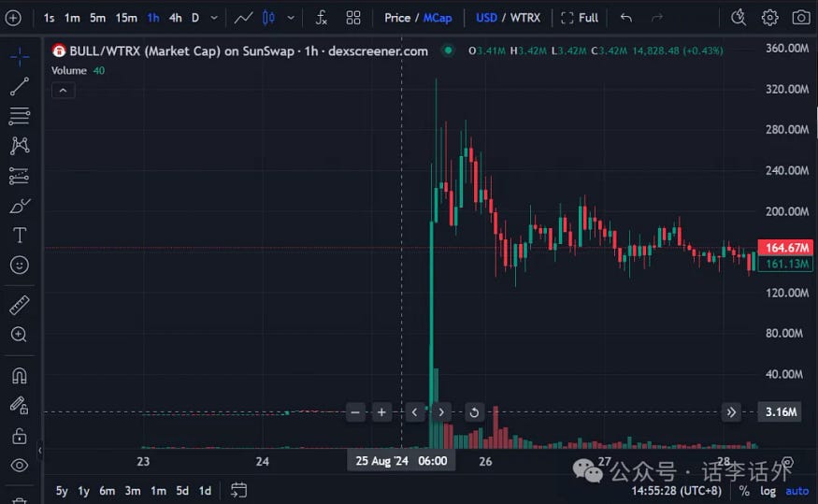Set the date range to 6m
Image resolution: width=818 pixels, height=504 pixels.
(x=107, y=491)
